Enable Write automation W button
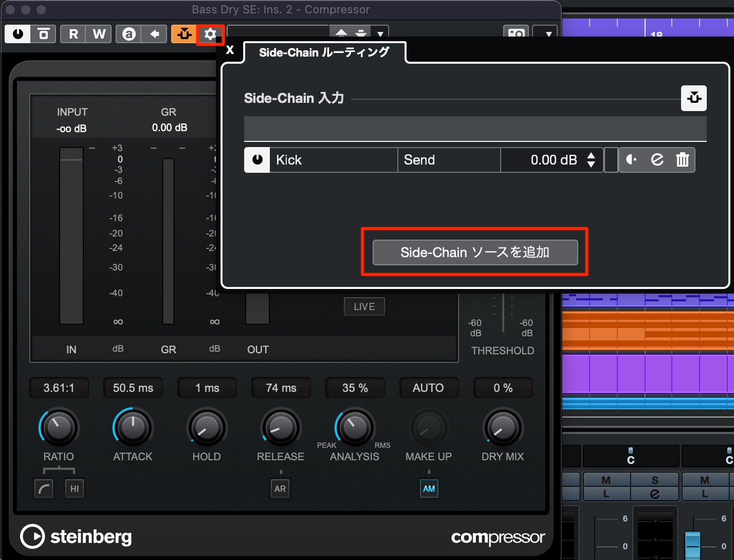 pyautogui.click(x=99, y=34)
